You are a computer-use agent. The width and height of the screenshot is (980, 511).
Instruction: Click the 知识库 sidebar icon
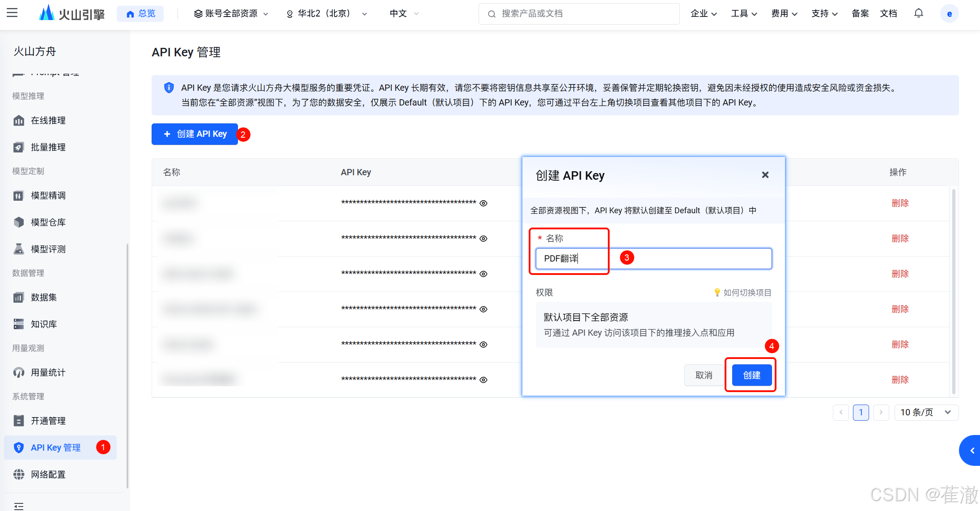click(19, 324)
